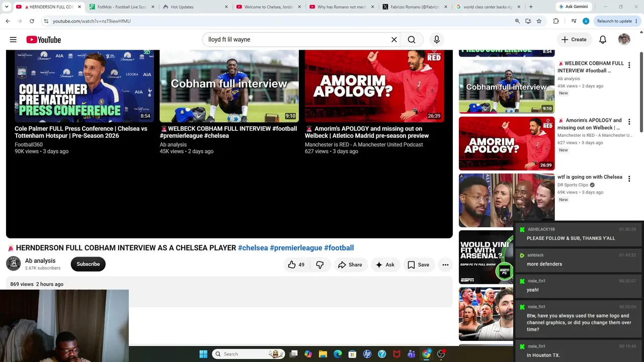Image resolution: width=644 pixels, height=362 pixels.
Task: Open the #football hashtag in title
Action: (339, 248)
